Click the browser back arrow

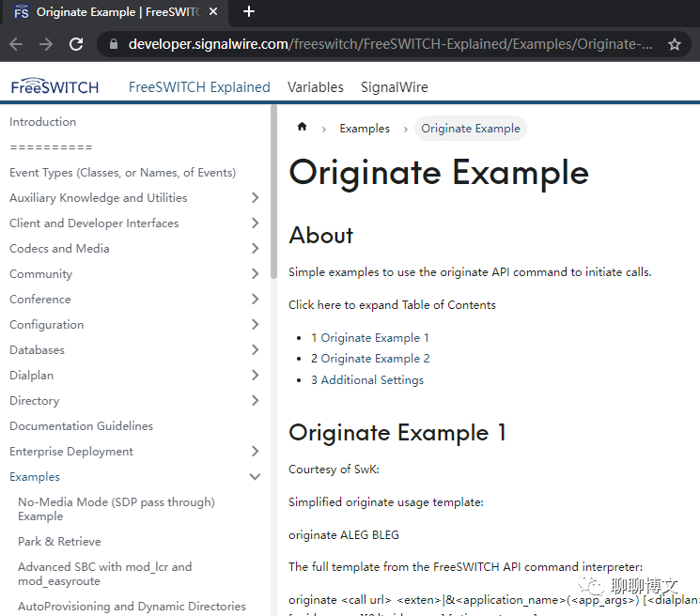[16, 44]
